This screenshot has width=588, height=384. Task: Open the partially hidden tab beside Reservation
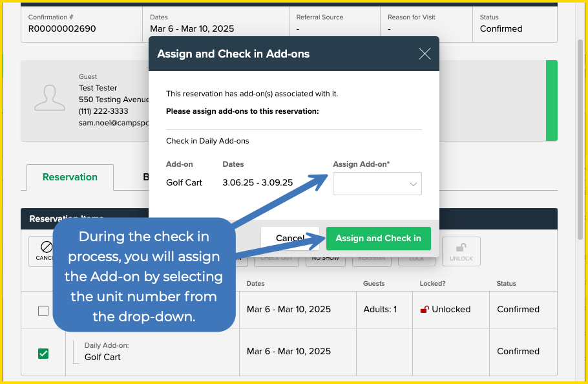[147, 176]
